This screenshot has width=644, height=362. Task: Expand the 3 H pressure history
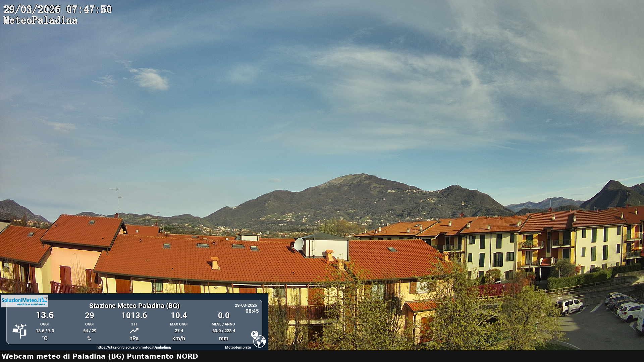click(x=134, y=324)
